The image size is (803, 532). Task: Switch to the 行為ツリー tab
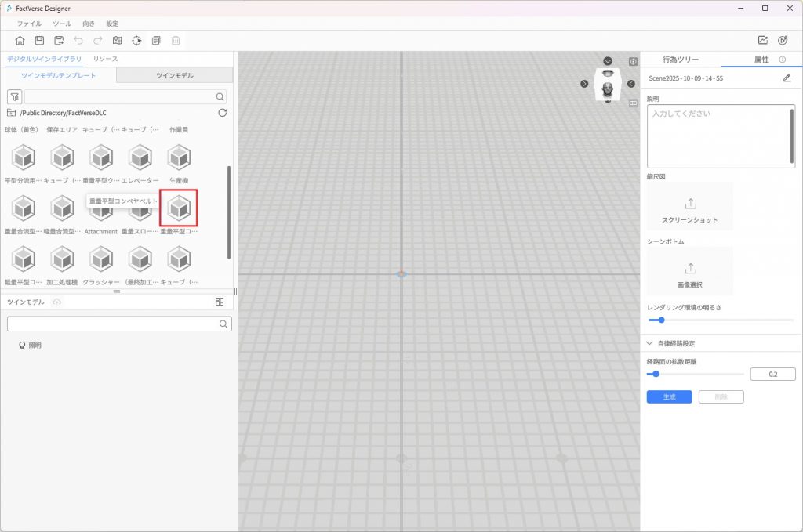[x=680, y=60]
